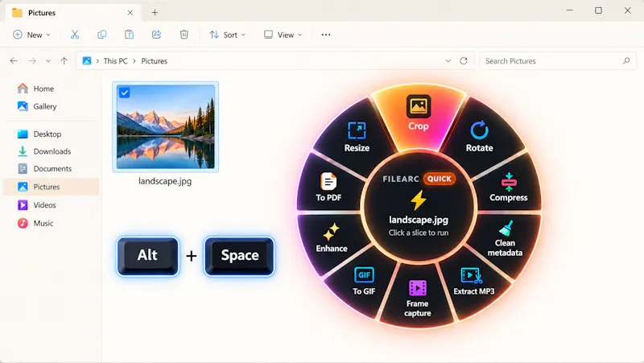Click the search magnifier icon
644x363 pixels.
pos(626,61)
